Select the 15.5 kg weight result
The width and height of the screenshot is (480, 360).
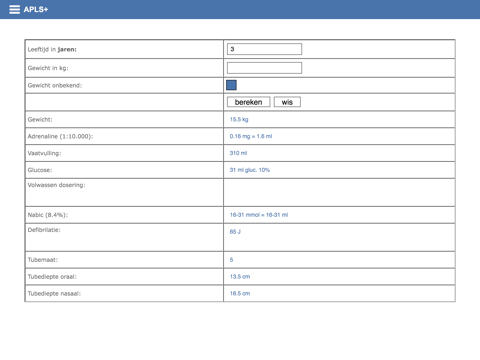click(239, 119)
